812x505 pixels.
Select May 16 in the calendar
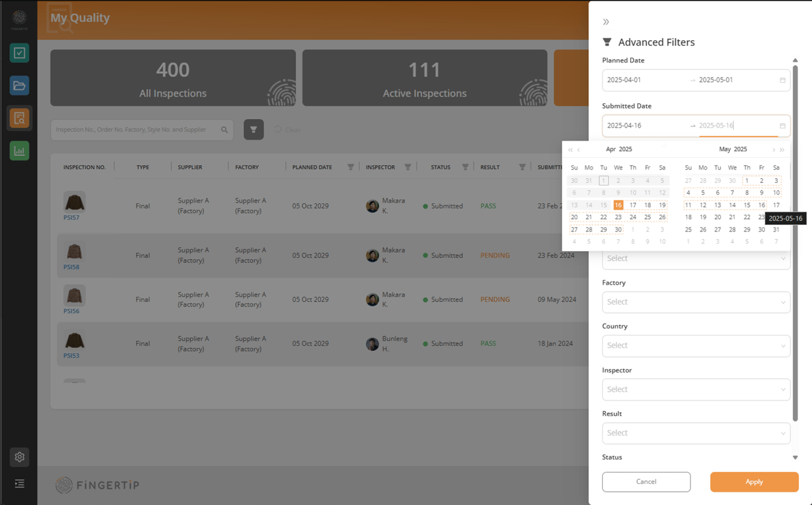click(761, 205)
